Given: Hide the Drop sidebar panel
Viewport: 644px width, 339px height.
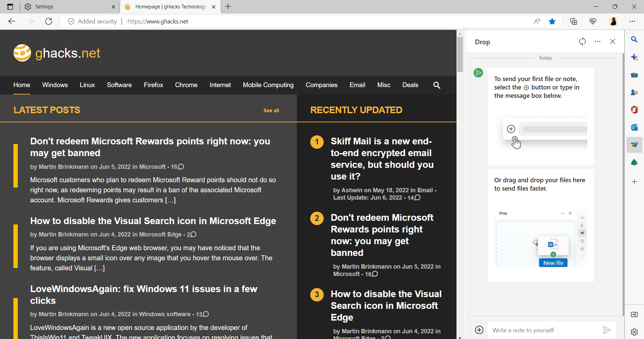Looking at the screenshot, I should tap(612, 41).
